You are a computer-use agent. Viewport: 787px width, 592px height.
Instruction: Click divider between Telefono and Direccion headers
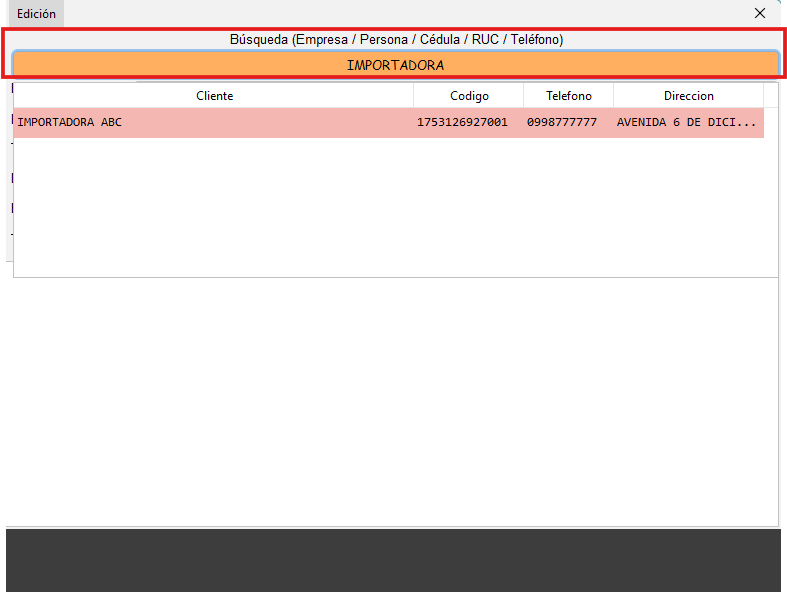click(614, 96)
